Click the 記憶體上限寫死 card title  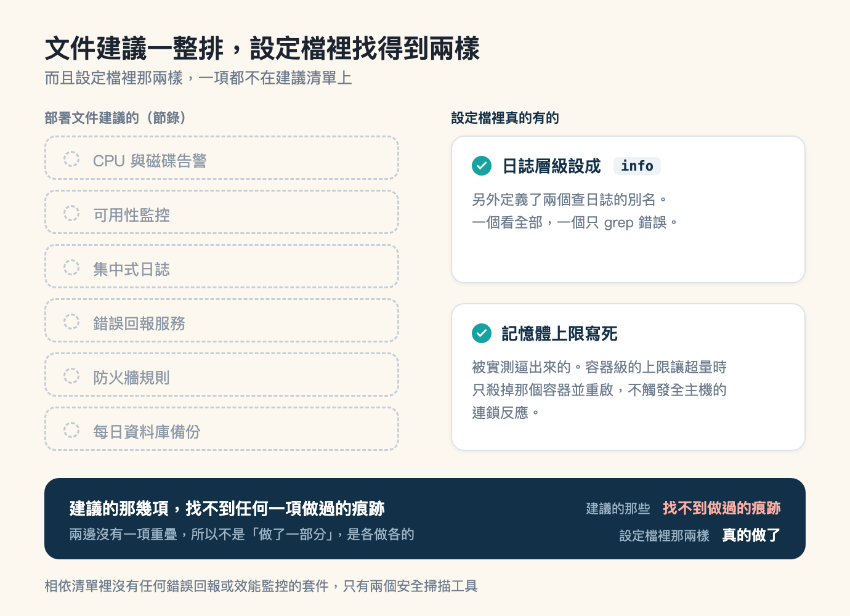(x=560, y=334)
